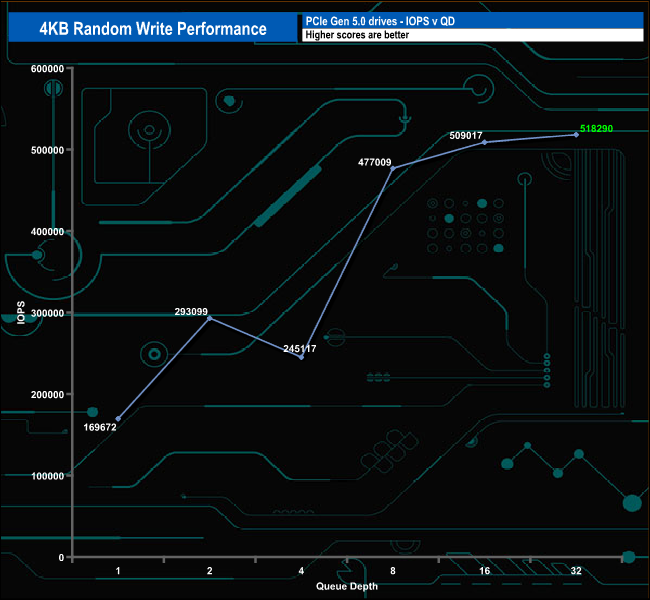Click the data point marker at queue depth 8

pyautogui.click(x=393, y=168)
